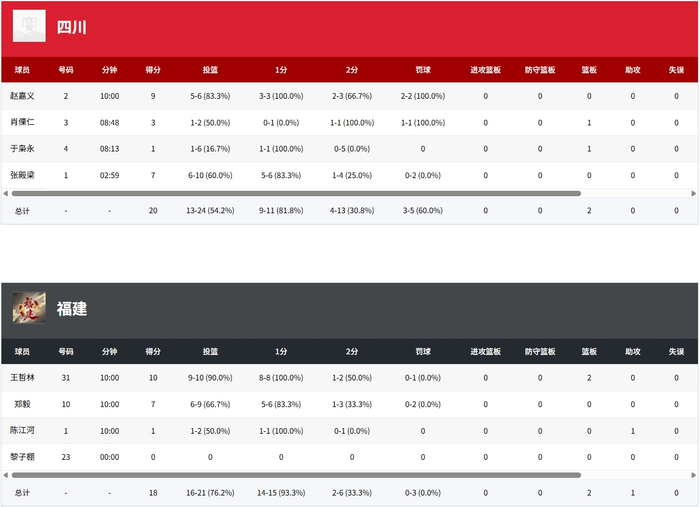This screenshot has height=507, width=700.
Task: Click the Fujian table horizontal scrollbar thumb
Action: pyautogui.click(x=296, y=475)
